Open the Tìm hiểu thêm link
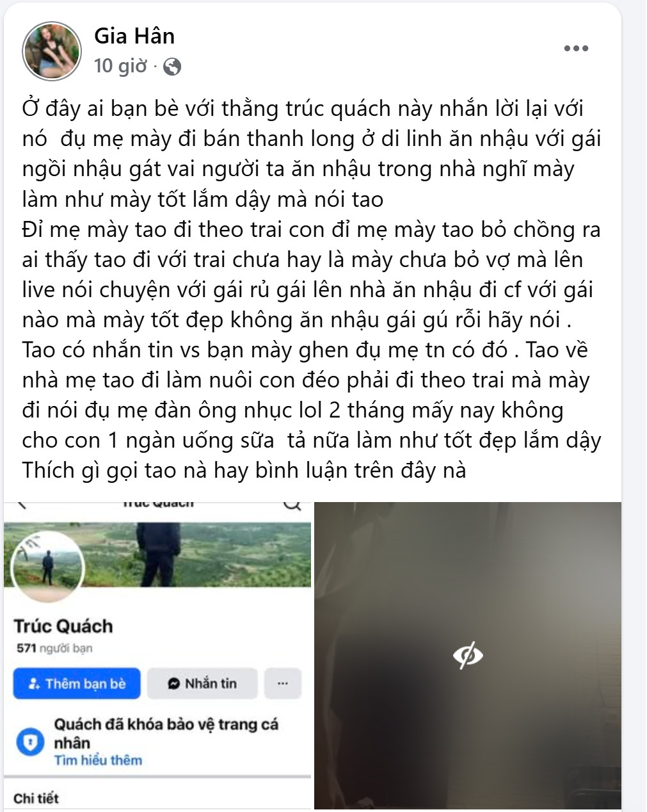 [98, 760]
